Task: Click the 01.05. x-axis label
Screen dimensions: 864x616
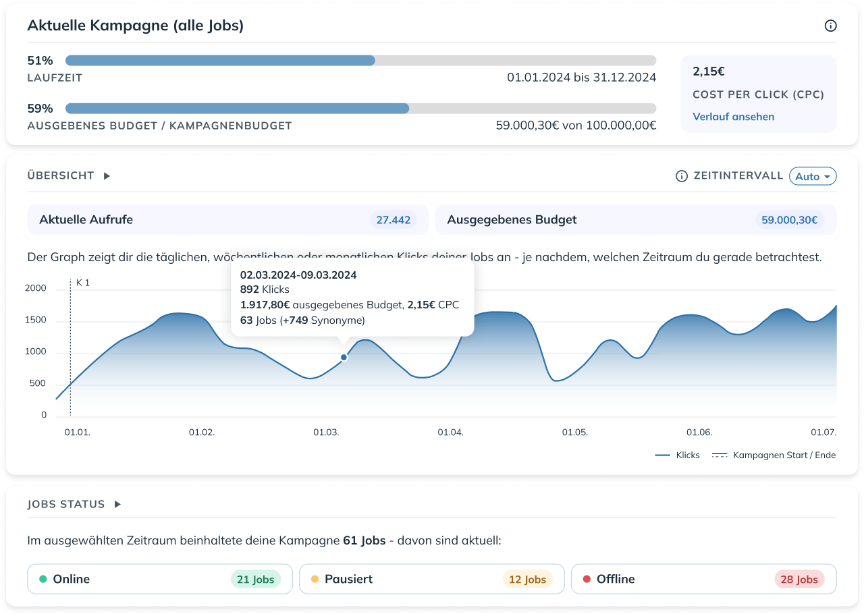Action: 575,432
